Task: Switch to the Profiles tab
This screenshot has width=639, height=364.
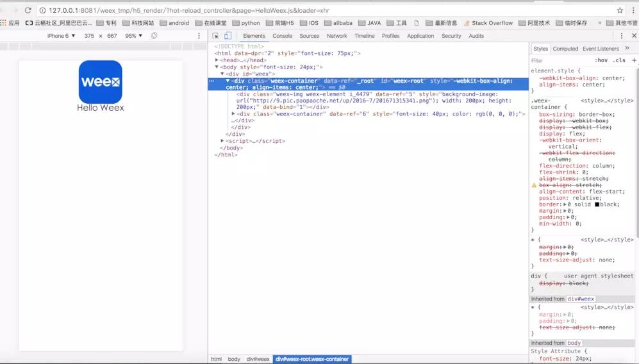Action: tap(390, 36)
